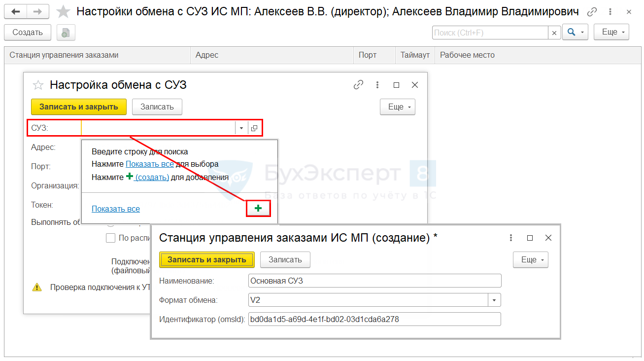Click the (создать) link in the hint
Viewport: 644px width, 361px height.
tap(152, 177)
